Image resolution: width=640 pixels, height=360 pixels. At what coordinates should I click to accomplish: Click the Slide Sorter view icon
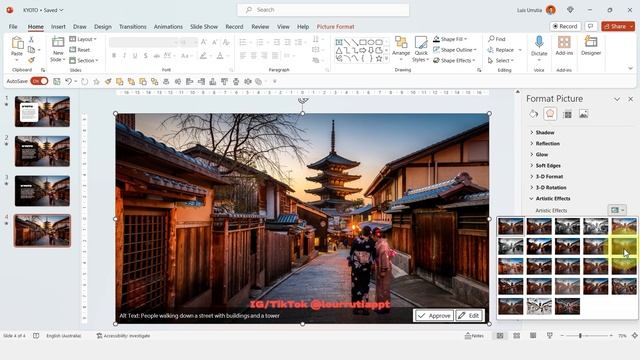516,336
